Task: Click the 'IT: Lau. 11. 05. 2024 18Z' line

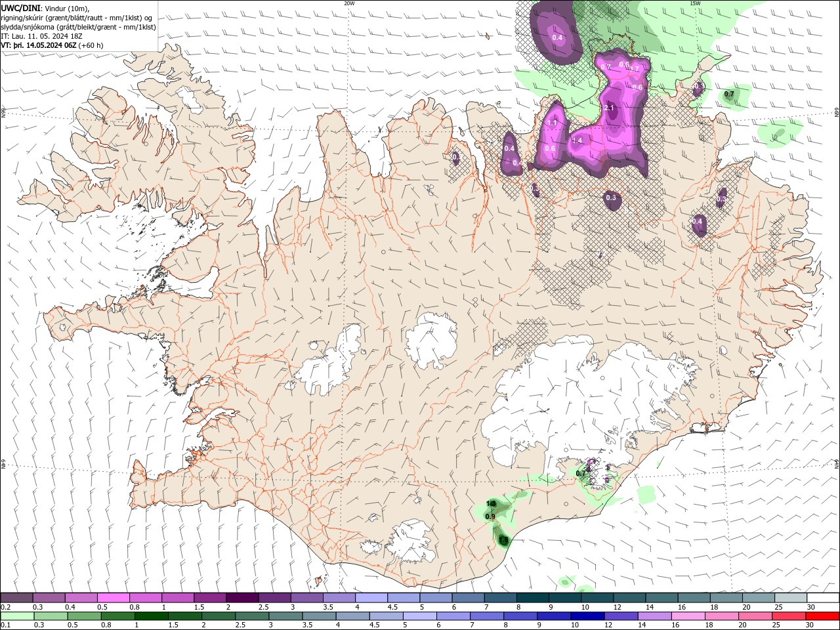Action: (41, 36)
